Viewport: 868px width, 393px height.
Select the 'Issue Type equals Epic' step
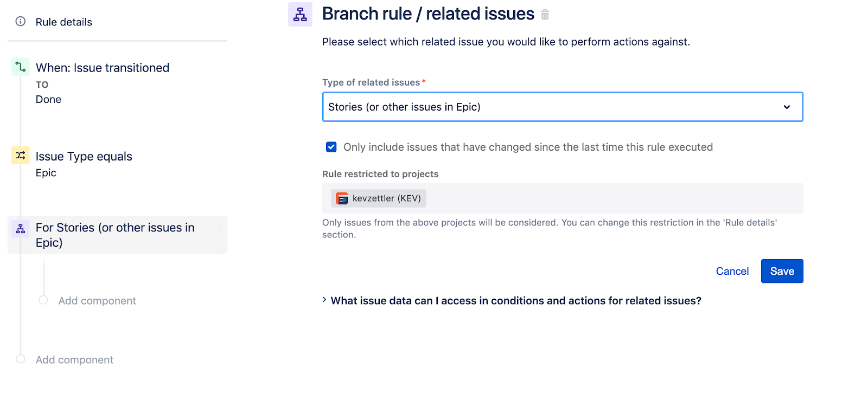tap(84, 156)
